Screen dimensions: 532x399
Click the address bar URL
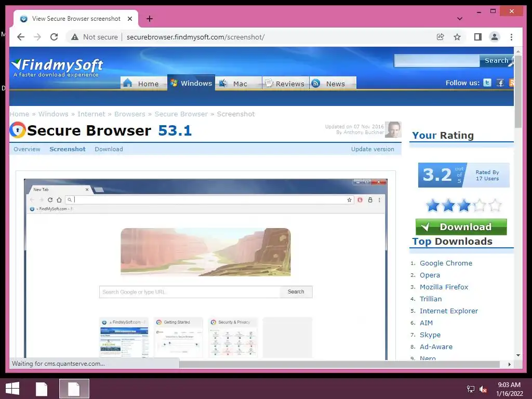click(195, 37)
